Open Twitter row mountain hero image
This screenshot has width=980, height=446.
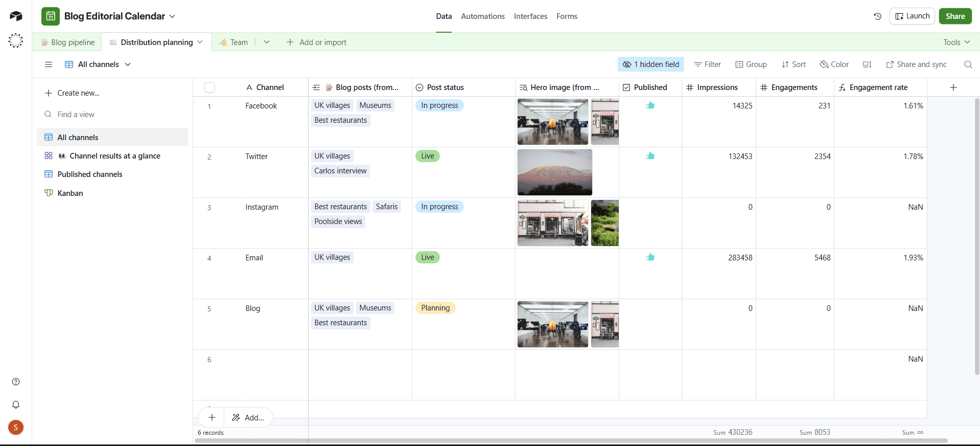click(554, 172)
